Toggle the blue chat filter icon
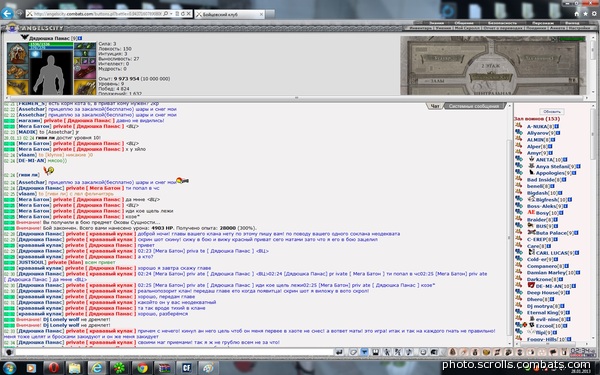This screenshot has width=600, height=375. tap(364, 352)
